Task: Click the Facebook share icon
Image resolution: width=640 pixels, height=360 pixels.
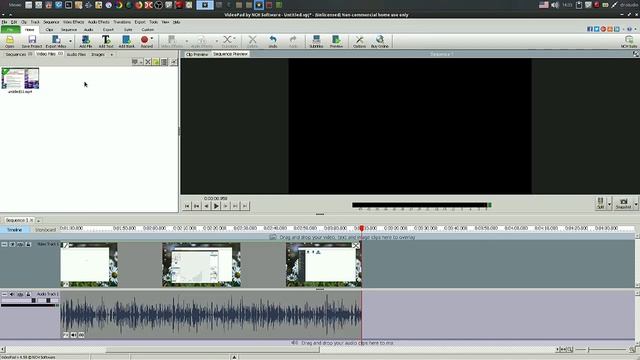Action: coord(590,29)
